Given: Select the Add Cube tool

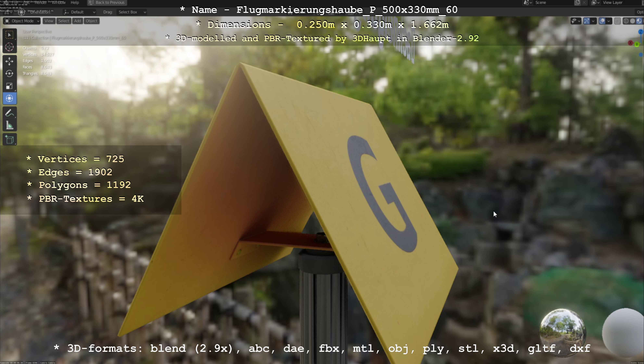Looking at the screenshot, I should tap(9, 140).
